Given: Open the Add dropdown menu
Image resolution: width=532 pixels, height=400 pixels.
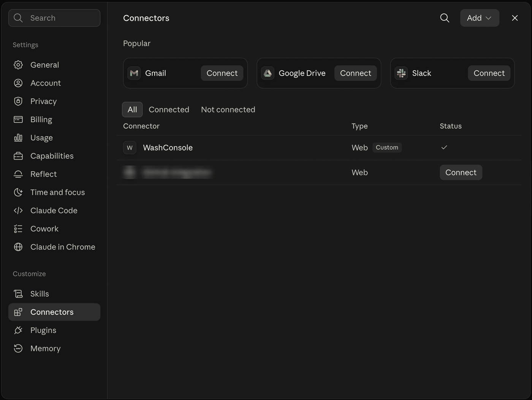Looking at the screenshot, I should tap(480, 18).
